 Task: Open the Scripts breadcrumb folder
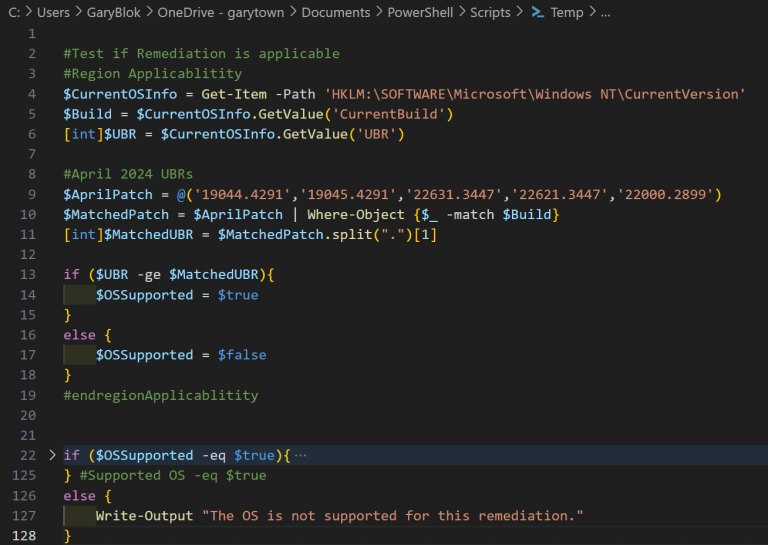coord(490,12)
